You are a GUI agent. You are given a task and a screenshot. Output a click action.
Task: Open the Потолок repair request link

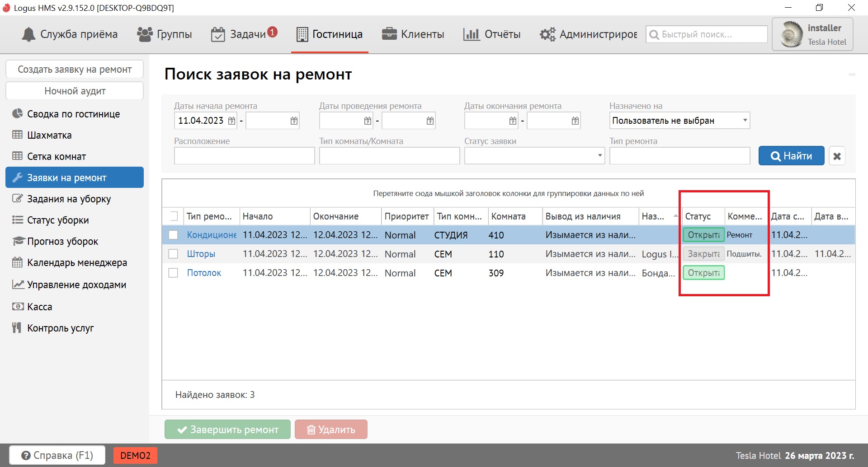click(204, 273)
